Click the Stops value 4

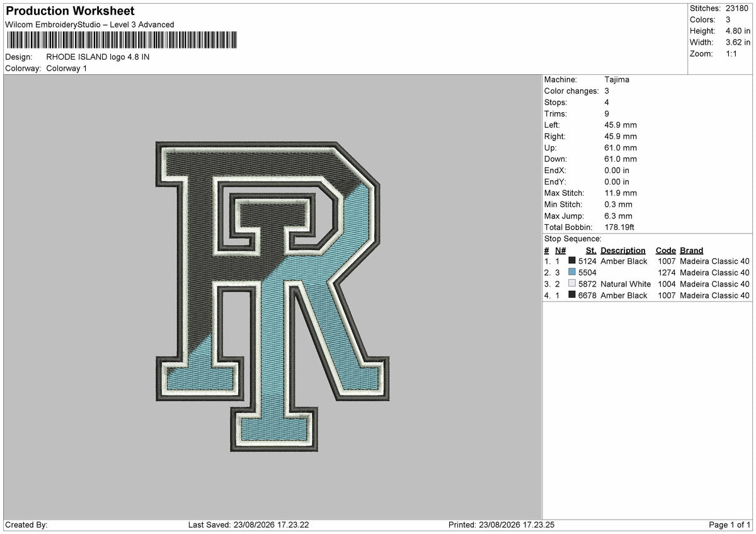[x=607, y=102]
